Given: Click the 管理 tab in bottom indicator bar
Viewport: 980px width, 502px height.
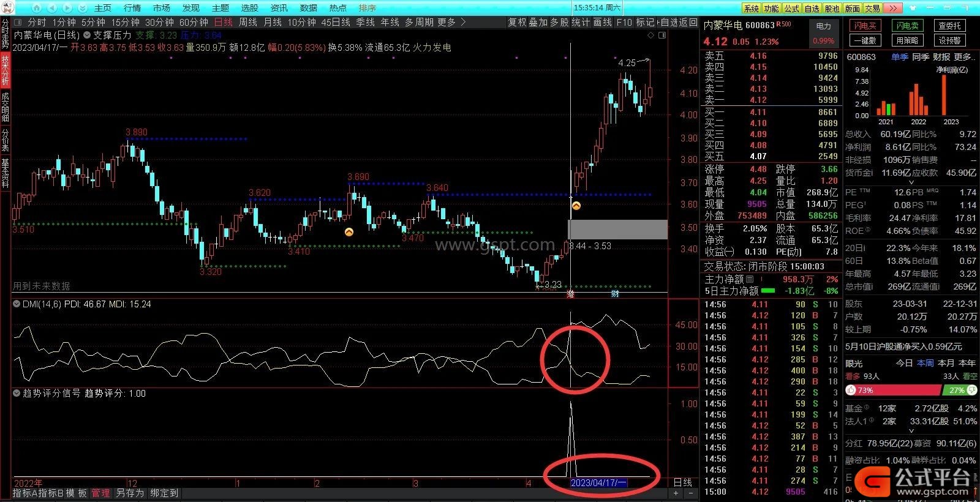Looking at the screenshot, I should pyautogui.click(x=100, y=493).
